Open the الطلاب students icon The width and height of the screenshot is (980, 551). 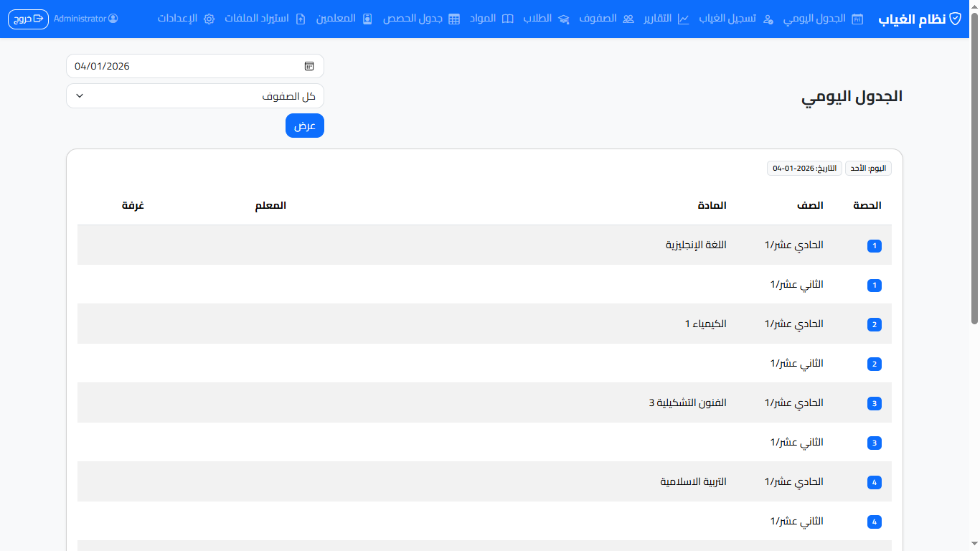click(x=564, y=19)
